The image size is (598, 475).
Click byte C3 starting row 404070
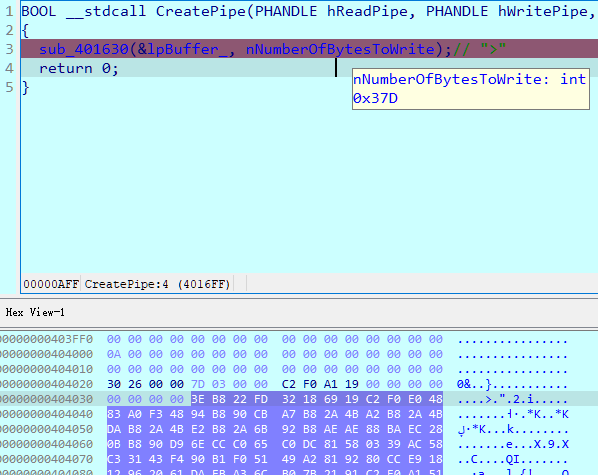[x=114, y=459]
